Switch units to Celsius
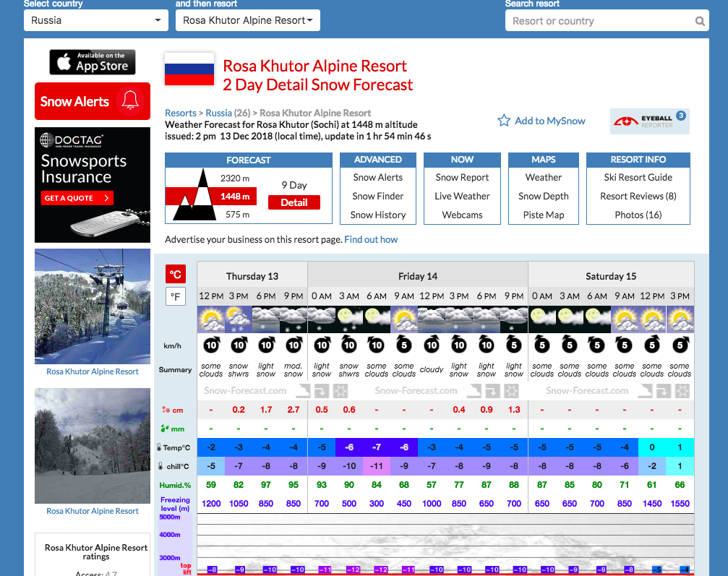The width and height of the screenshot is (728, 576). pyautogui.click(x=176, y=275)
